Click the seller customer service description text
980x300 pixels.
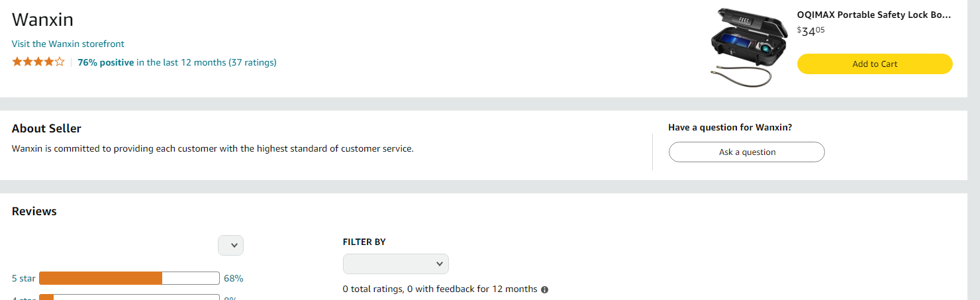tap(213, 148)
